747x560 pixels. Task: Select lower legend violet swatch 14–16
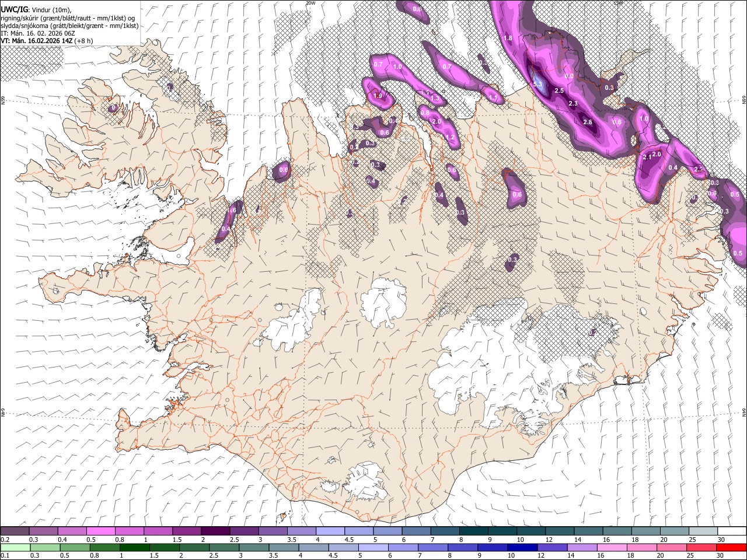coord(582,547)
